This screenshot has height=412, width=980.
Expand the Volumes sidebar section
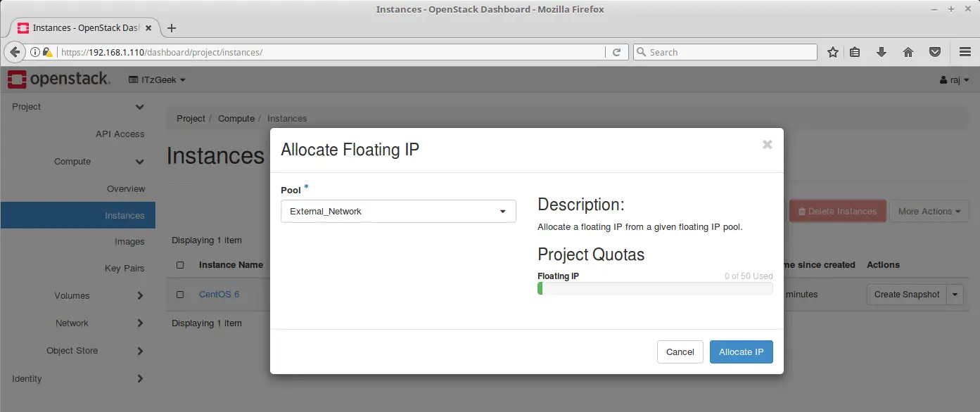tap(140, 296)
